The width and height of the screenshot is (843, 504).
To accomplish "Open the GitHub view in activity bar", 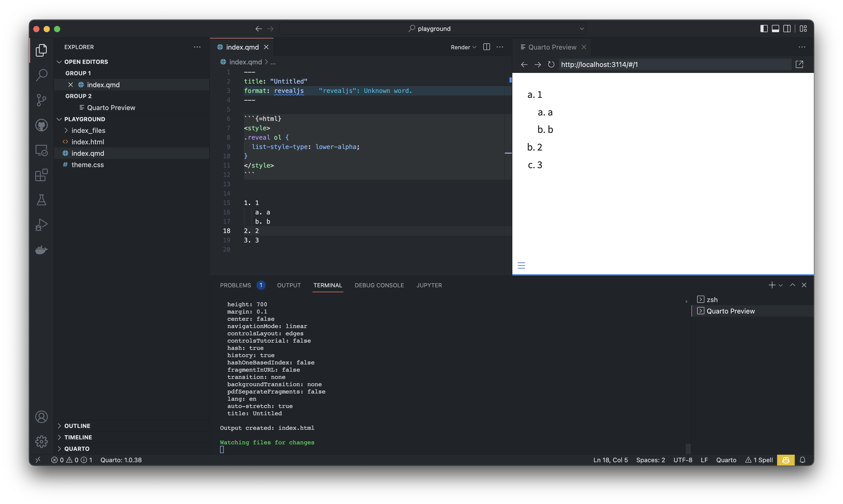I will pos(42,125).
